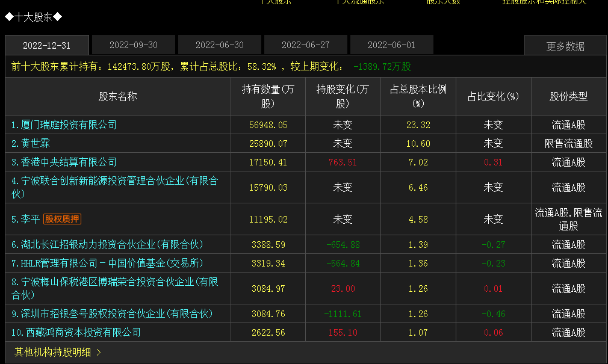Open 宁波联合创新新能源投资管理合伙企业 link

click(x=115, y=187)
